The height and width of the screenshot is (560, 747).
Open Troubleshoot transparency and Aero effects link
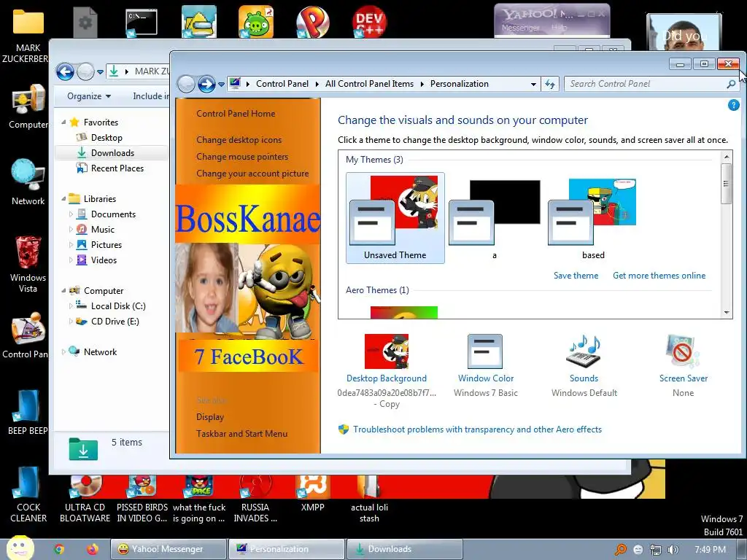(477, 429)
